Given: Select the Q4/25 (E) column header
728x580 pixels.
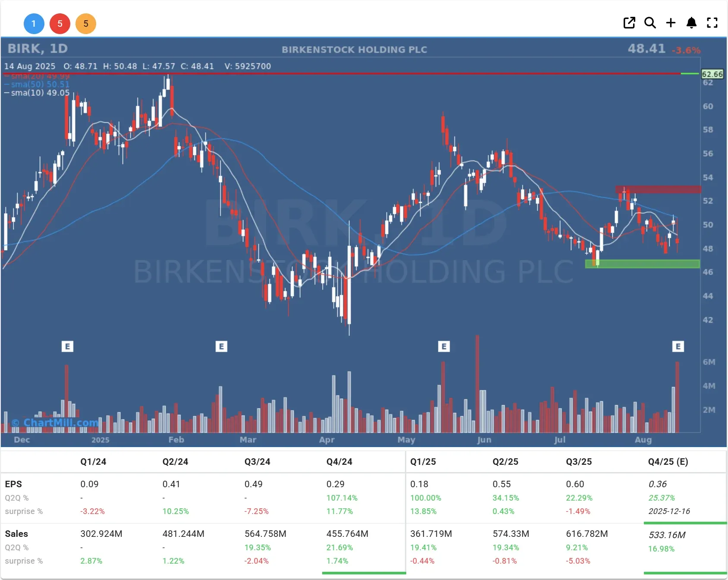Looking at the screenshot, I should (668, 462).
